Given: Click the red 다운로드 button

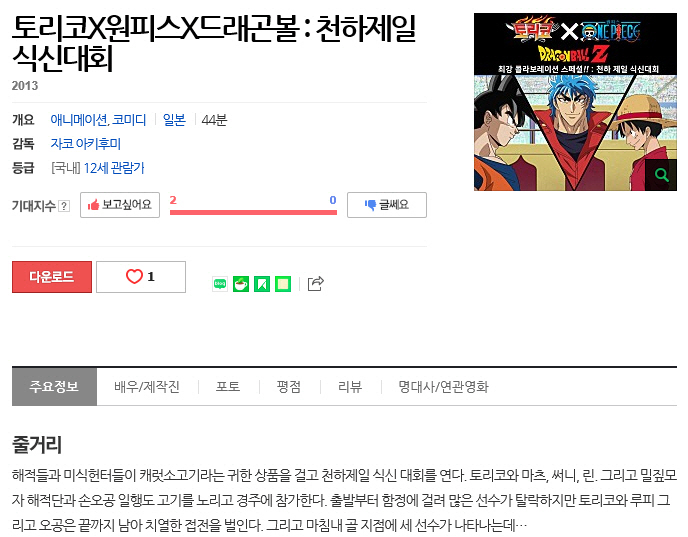Looking at the screenshot, I should [52, 277].
